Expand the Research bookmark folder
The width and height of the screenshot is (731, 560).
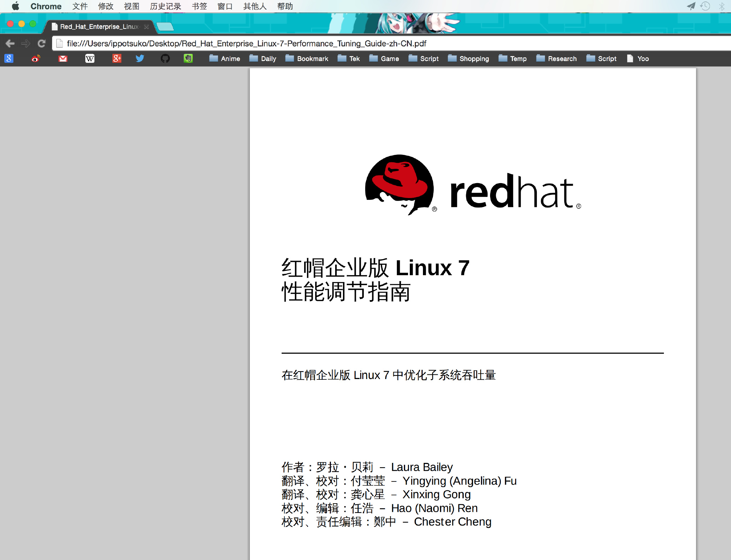tap(556, 59)
